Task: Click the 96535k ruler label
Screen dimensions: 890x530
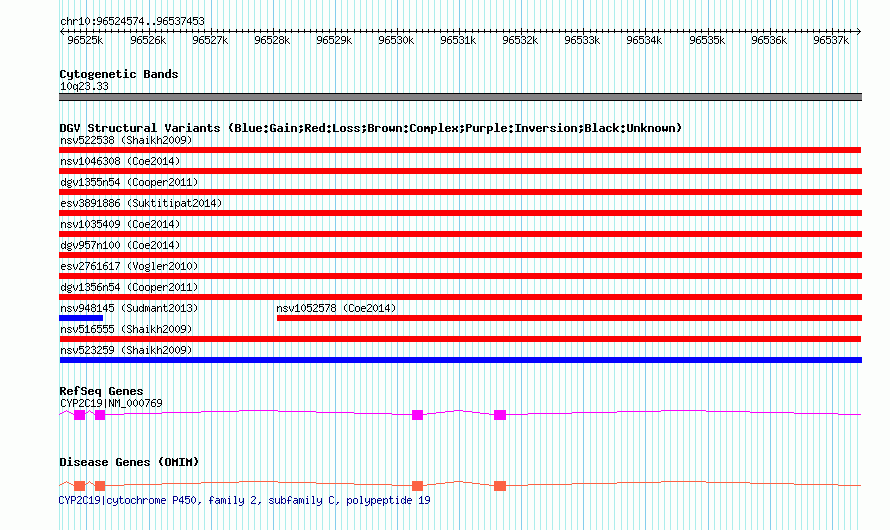Action: [x=707, y=40]
